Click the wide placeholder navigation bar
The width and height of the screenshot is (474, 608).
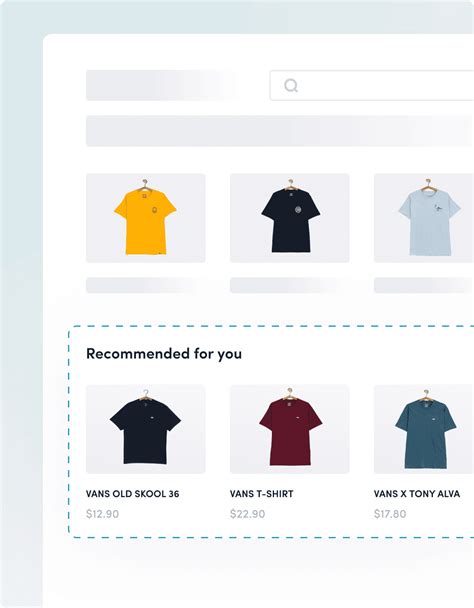(x=280, y=131)
